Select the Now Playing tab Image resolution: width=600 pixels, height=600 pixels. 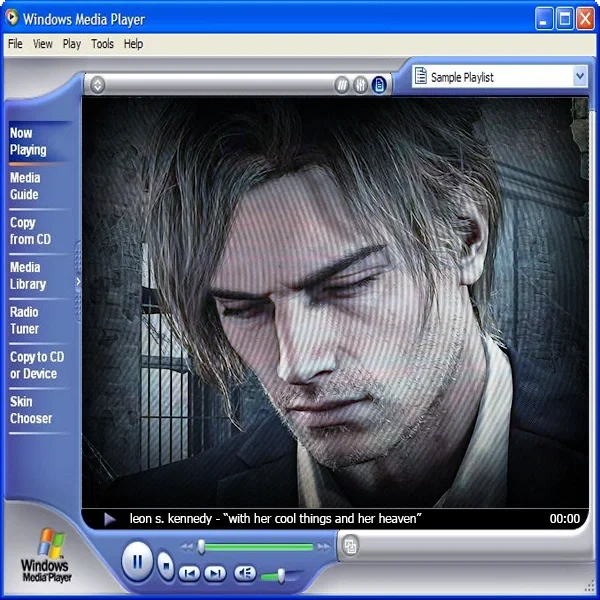(x=40, y=142)
